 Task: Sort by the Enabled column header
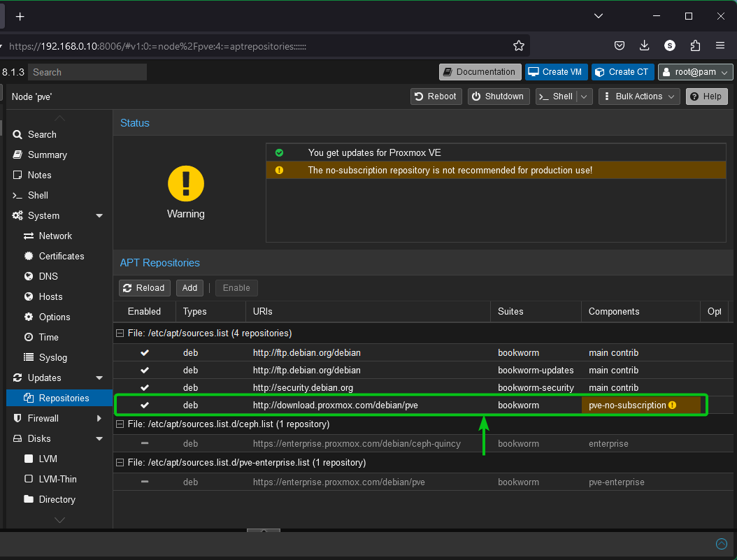(144, 312)
